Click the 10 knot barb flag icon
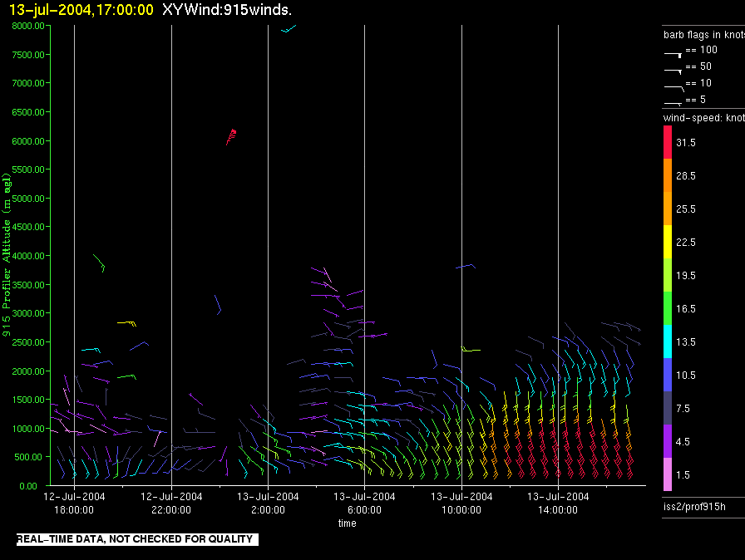745x560 pixels. [x=673, y=88]
